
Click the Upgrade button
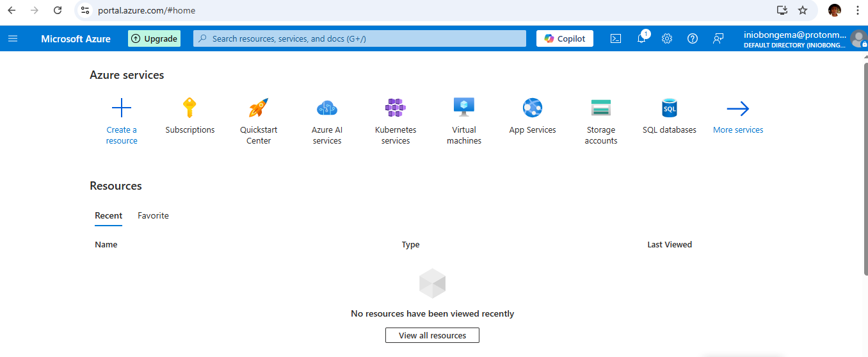click(154, 38)
